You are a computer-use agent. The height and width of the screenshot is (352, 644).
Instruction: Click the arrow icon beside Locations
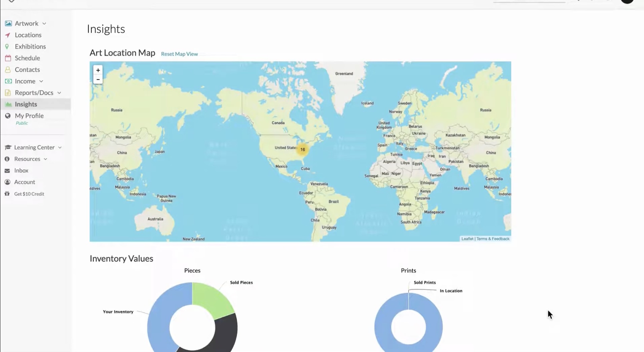point(8,35)
